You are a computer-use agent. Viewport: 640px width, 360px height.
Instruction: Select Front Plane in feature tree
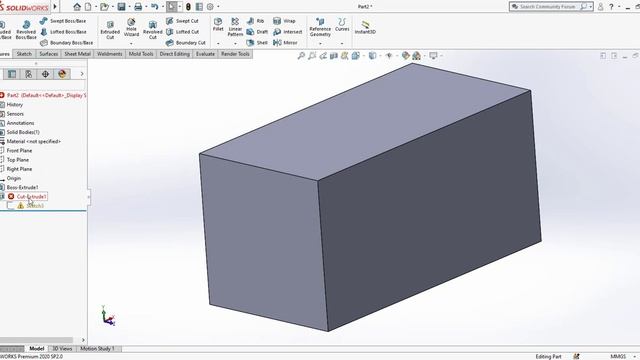coord(19,151)
